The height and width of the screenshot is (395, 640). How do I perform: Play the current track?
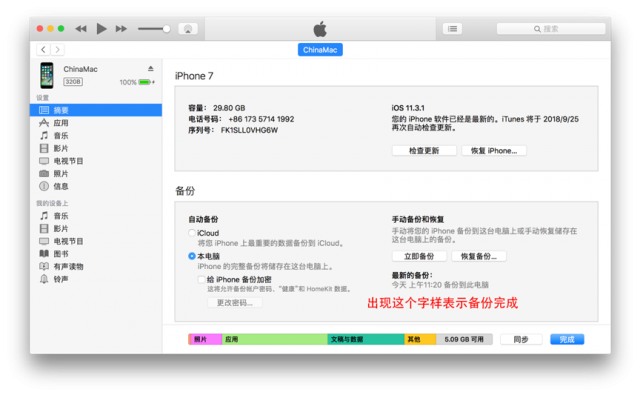pyautogui.click(x=101, y=29)
